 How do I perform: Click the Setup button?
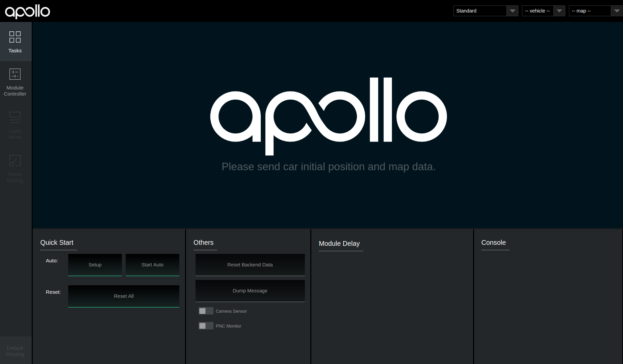95,265
